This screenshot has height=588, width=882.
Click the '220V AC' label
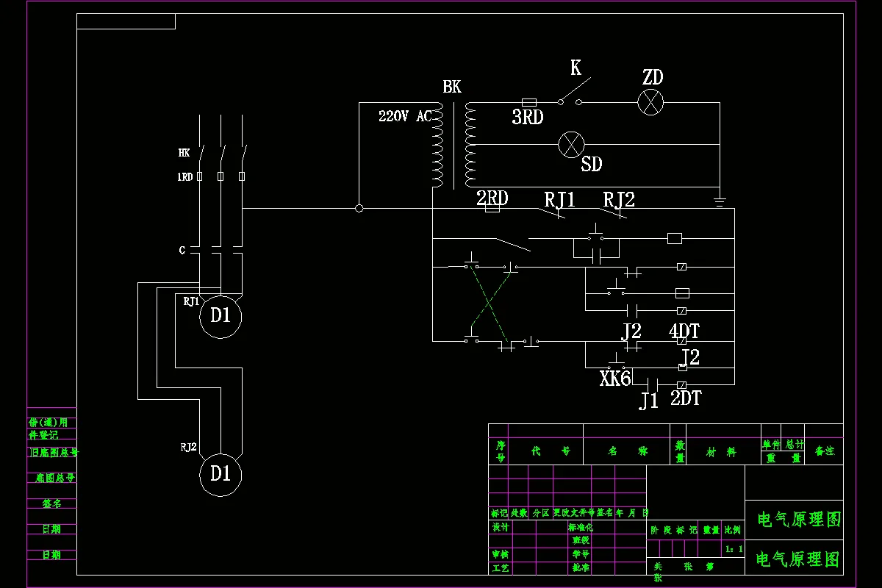point(405,116)
